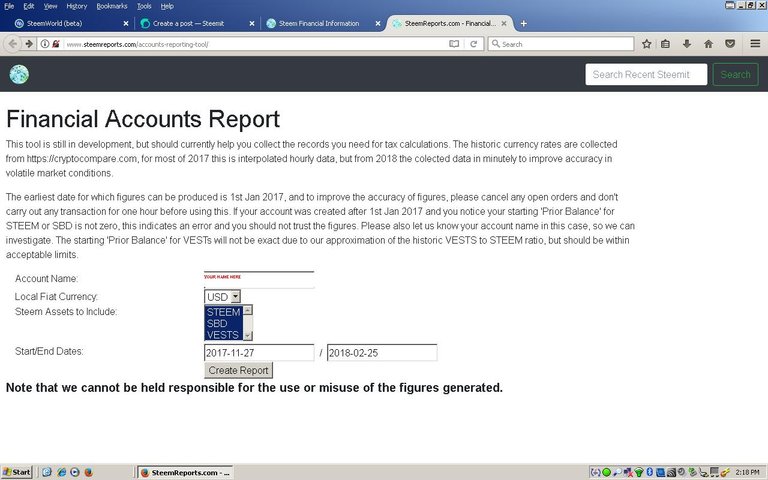Switch to Steem Financial Information tab
The height and width of the screenshot is (480, 768).
point(321,23)
